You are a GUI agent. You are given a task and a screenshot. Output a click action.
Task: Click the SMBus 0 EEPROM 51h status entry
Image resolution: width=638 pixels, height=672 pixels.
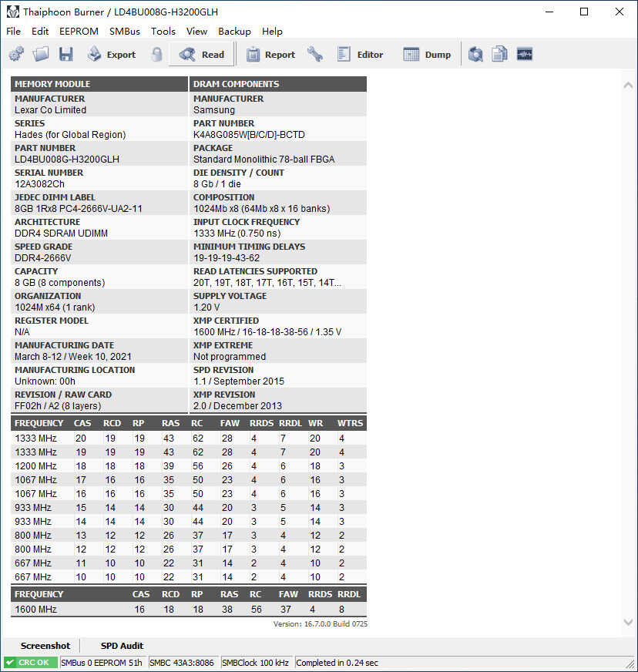(x=102, y=662)
